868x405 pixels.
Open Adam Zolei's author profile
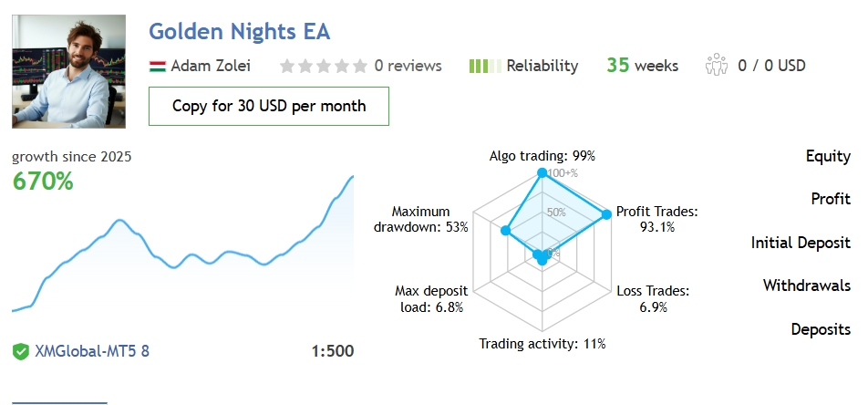[211, 66]
